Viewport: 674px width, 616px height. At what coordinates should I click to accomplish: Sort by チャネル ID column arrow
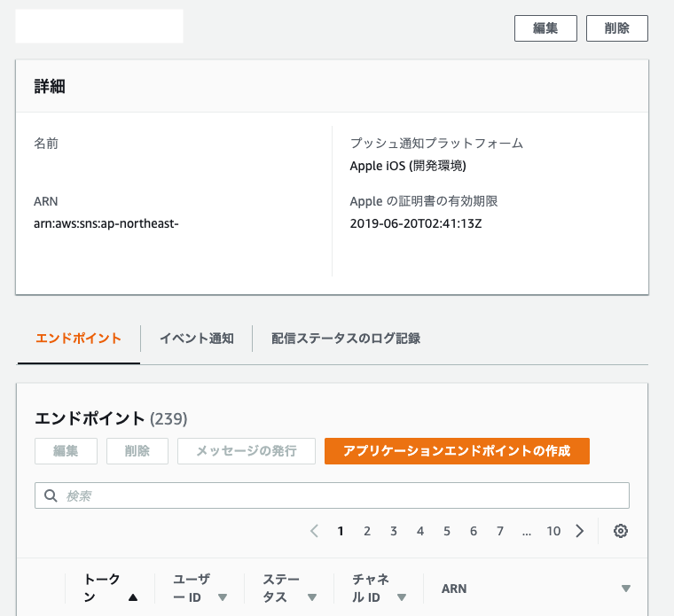[402, 597]
